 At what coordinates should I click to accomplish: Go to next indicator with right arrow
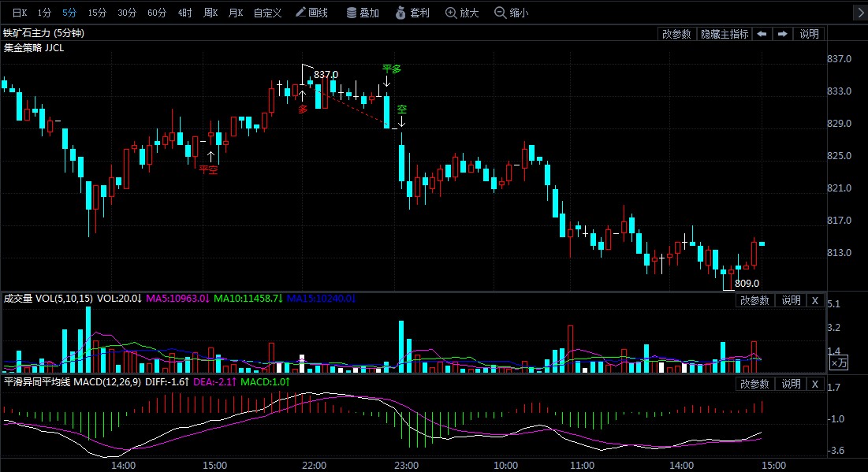[x=782, y=34]
